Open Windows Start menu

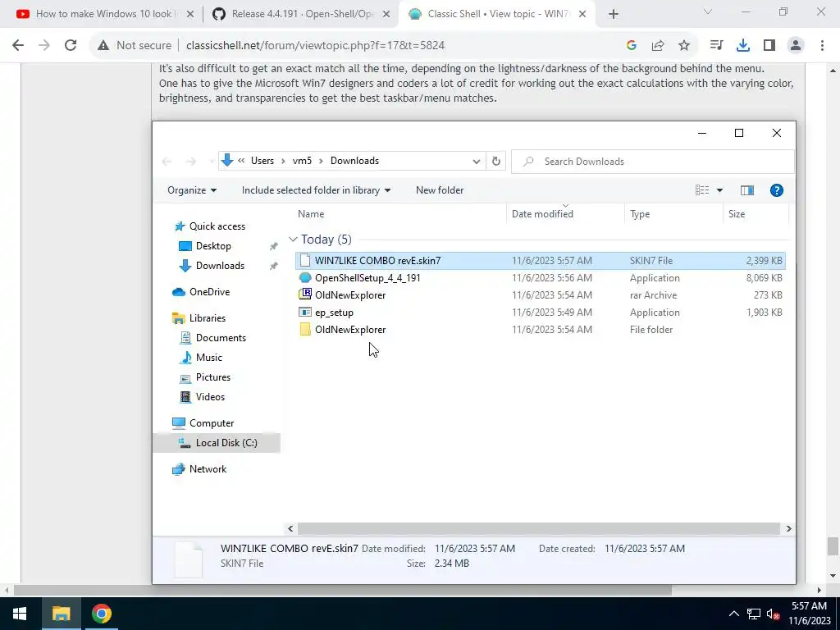20,614
